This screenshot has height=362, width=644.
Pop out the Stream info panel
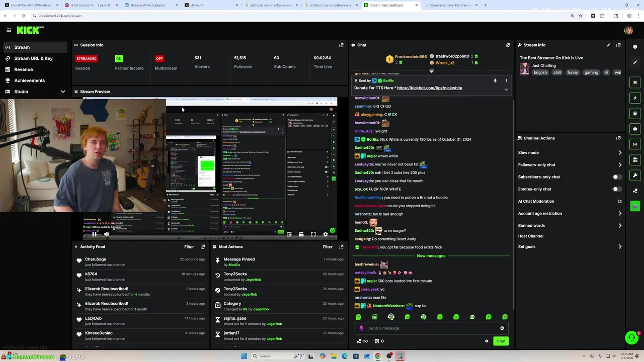(x=618, y=45)
